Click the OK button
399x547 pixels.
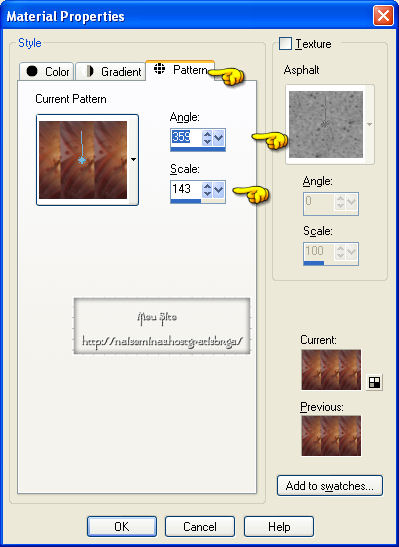point(122,526)
